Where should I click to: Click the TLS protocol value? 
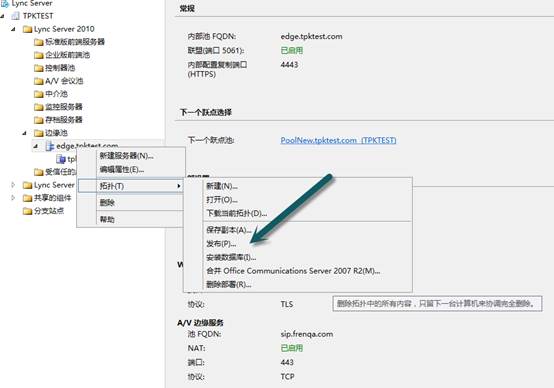click(287, 304)
